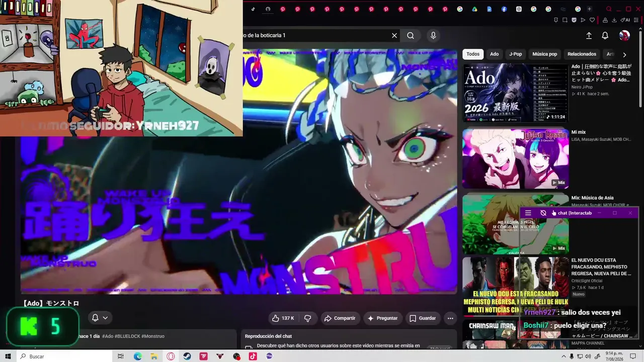Select the Música pop filter chip

tap(545, 54)
